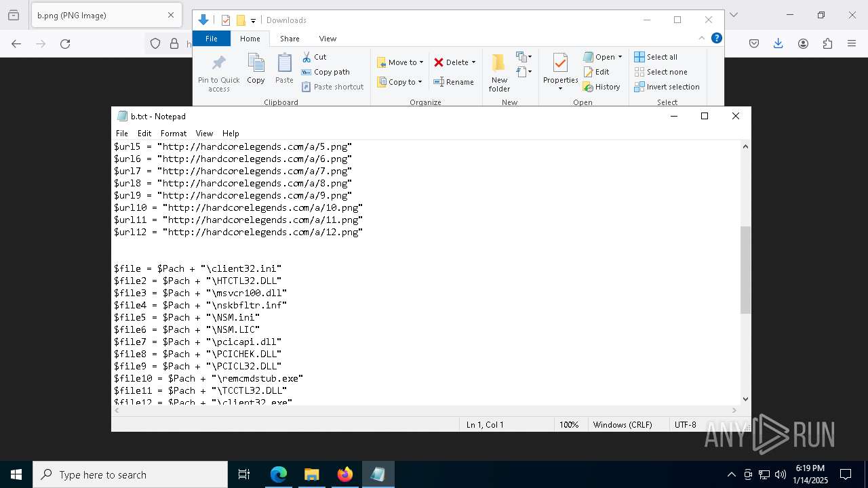Screen dimensions: 868x488
Task: Click Notepad scroll down arrow
Action: [x=745, y=399]
